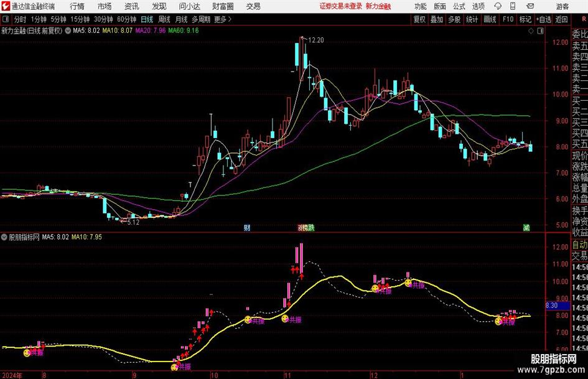The height and width of the screenshot is (379, 588).
Task: Open the 财富圈 menu
Action: pos(223,6)
